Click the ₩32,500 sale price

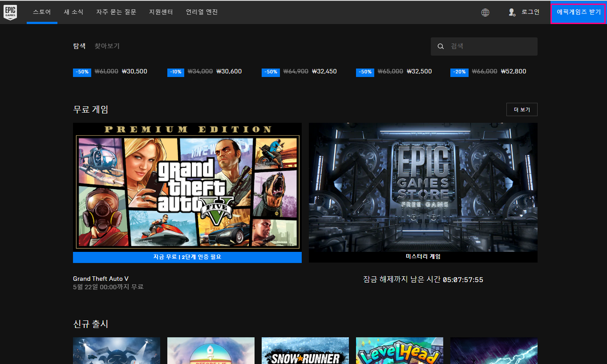pyautogui.click(x=419, y=71)
